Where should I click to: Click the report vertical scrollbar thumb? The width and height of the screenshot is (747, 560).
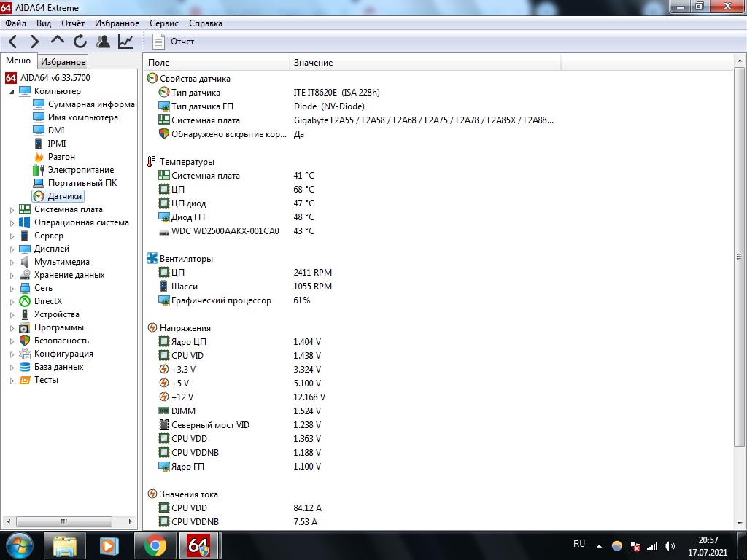pos(739,257)
